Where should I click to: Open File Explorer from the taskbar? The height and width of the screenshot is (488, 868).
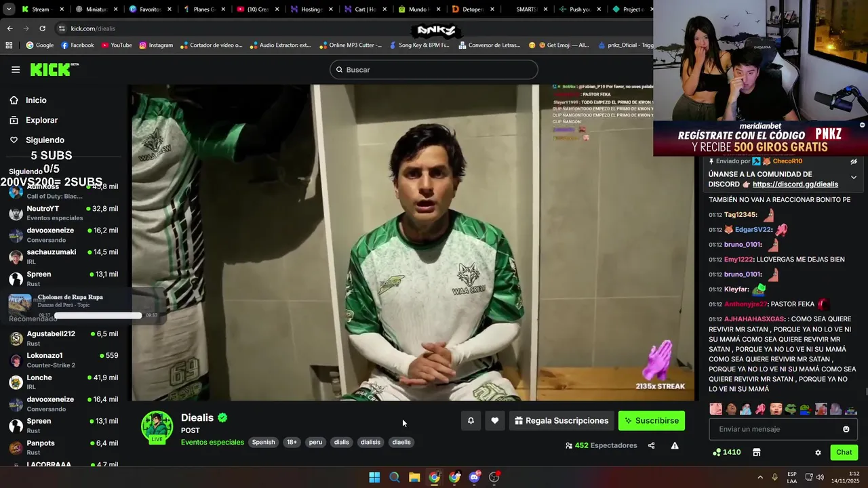[414, 477]
